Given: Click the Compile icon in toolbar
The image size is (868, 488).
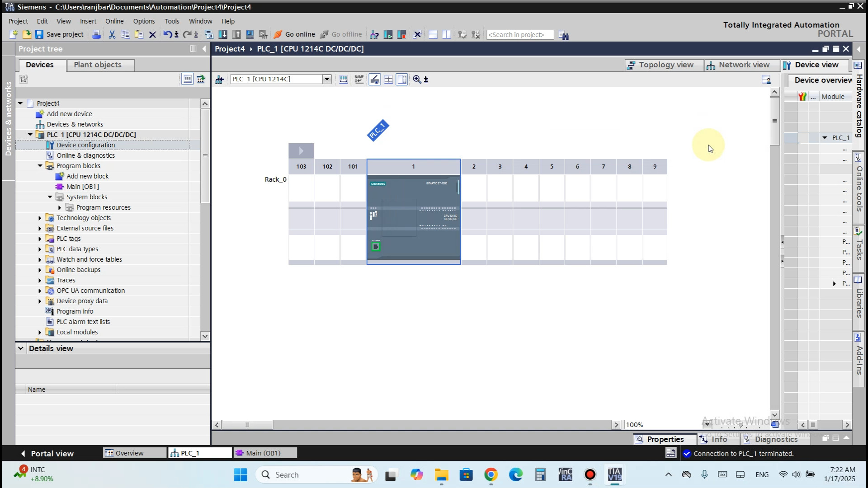Looking at the screenshot, I should pos(209,34).
